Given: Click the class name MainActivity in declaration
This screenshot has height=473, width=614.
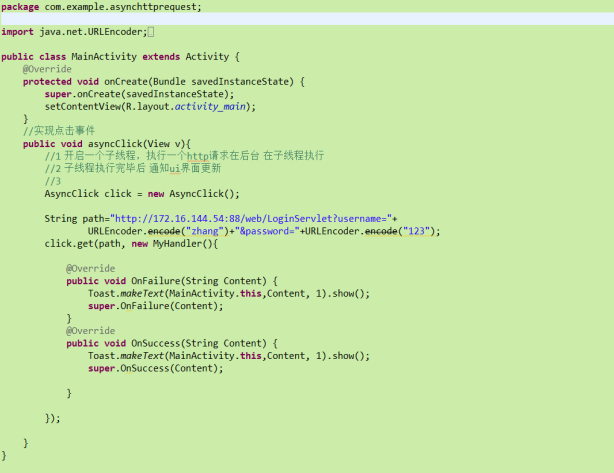Looking at the screenshot, I should click(x=104, y=57).
